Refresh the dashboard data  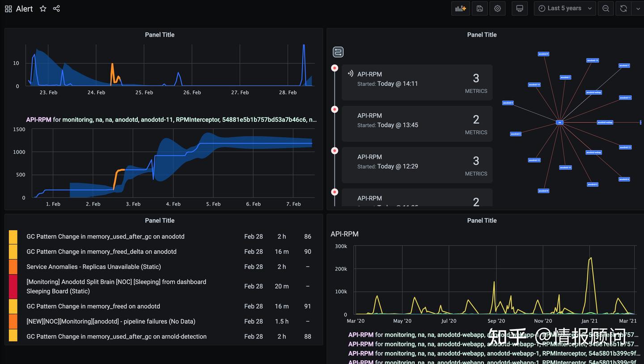623,8
